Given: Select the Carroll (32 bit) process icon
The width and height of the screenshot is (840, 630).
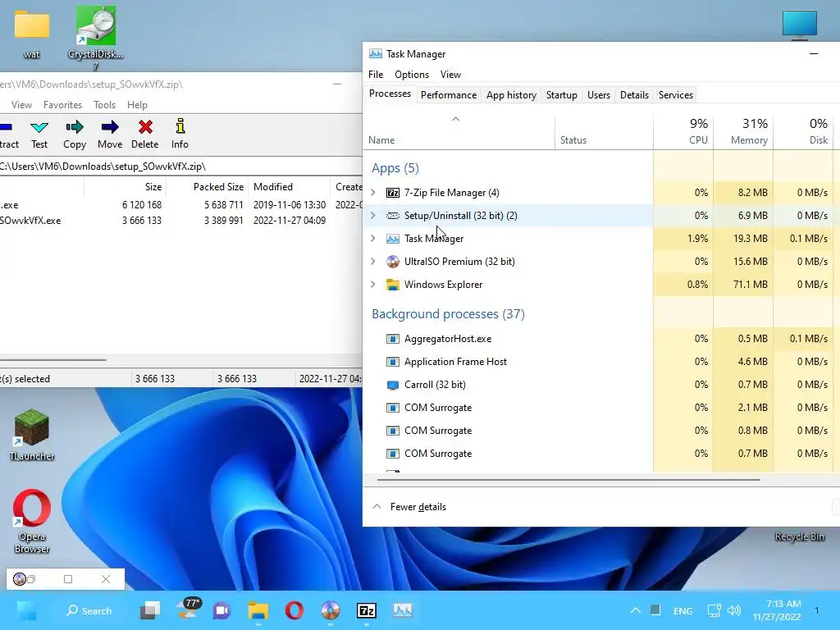Looking at the screenshot, I should click(393, 385).
